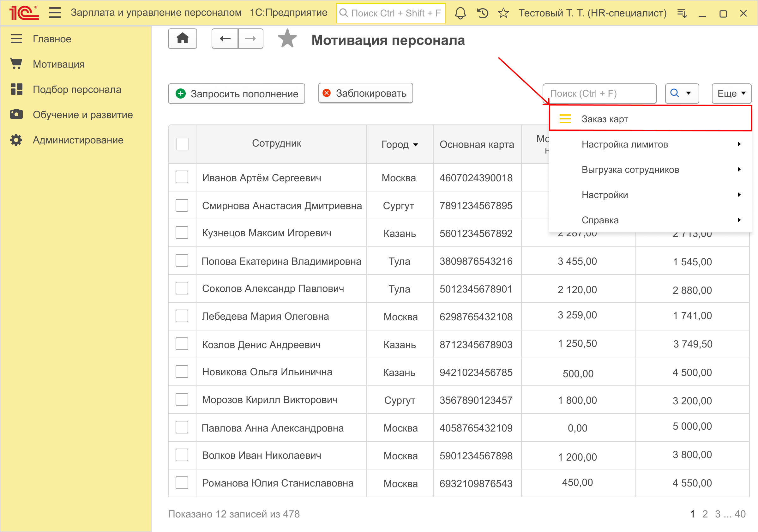
Task: Open the search magnifier dropdown arrow
Action: coord(688,94)
